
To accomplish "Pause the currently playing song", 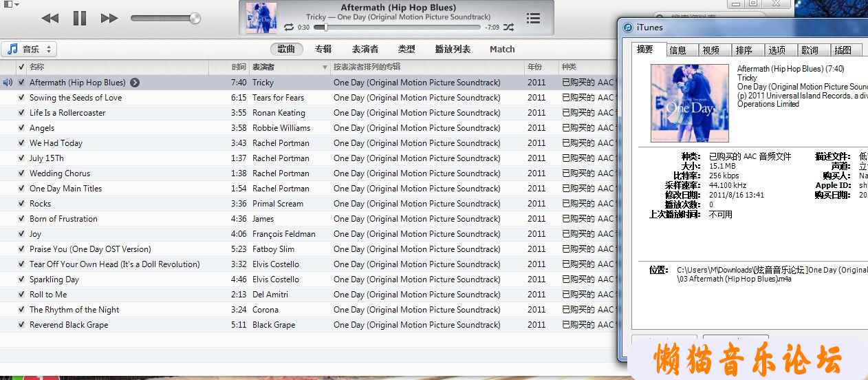I will click(80, 19).
